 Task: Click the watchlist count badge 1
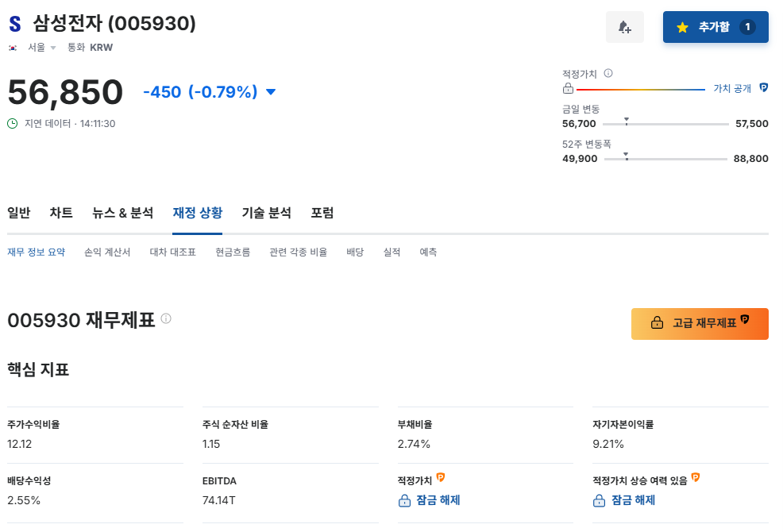pos(747,27)
